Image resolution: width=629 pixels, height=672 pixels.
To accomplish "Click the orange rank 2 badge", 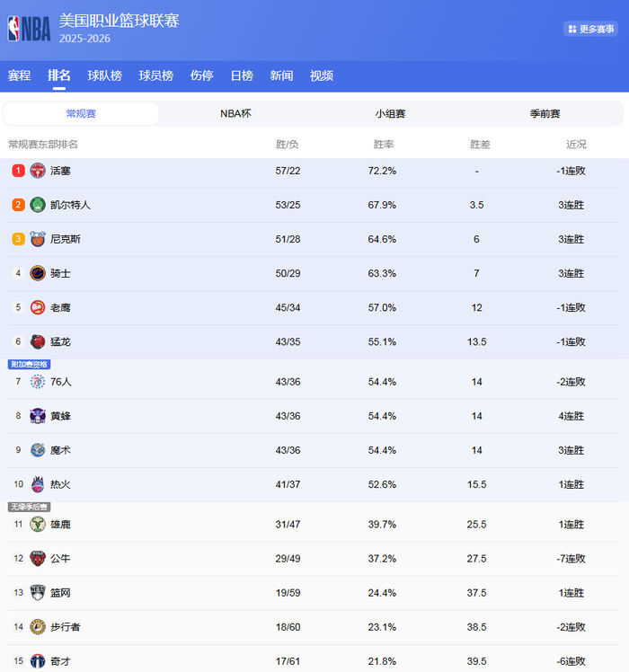I will 18,205.
